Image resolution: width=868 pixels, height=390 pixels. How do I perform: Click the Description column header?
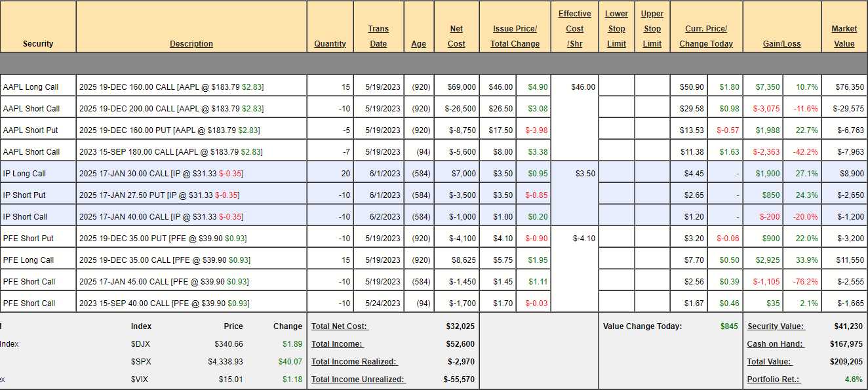(x=191, y=44)
